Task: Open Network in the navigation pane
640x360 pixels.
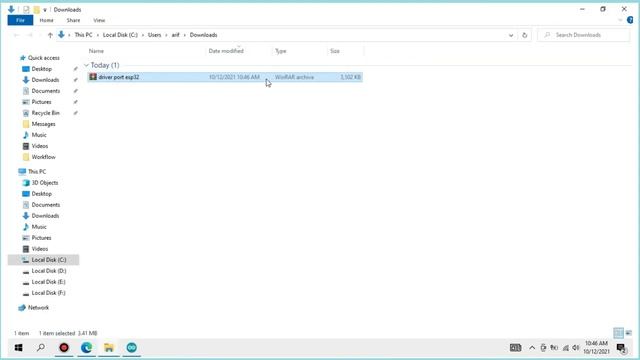Action: coord(38,308)
